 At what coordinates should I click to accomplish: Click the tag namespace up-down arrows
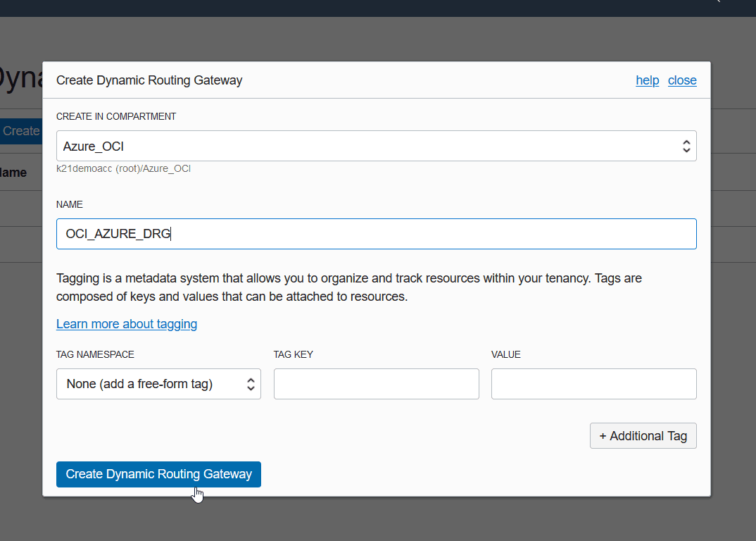(x=251, y=384)
